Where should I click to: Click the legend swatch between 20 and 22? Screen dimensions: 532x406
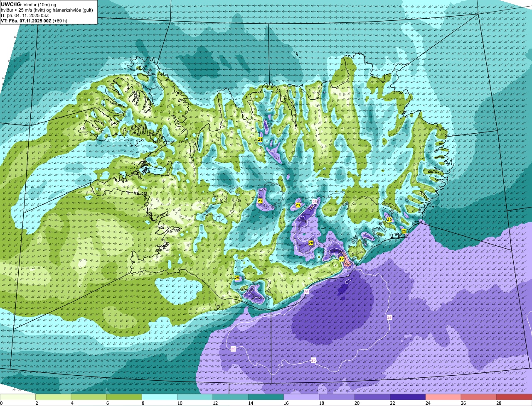372,397
